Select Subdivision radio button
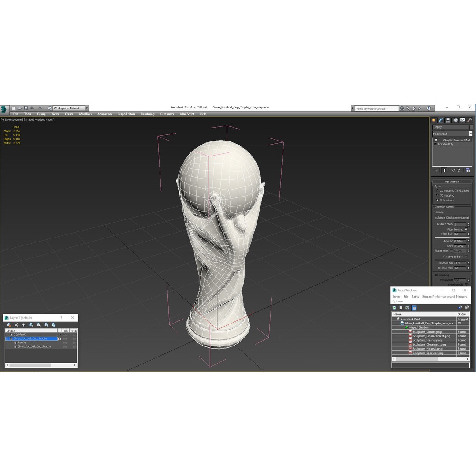476x476 pixels. point(438,201)
